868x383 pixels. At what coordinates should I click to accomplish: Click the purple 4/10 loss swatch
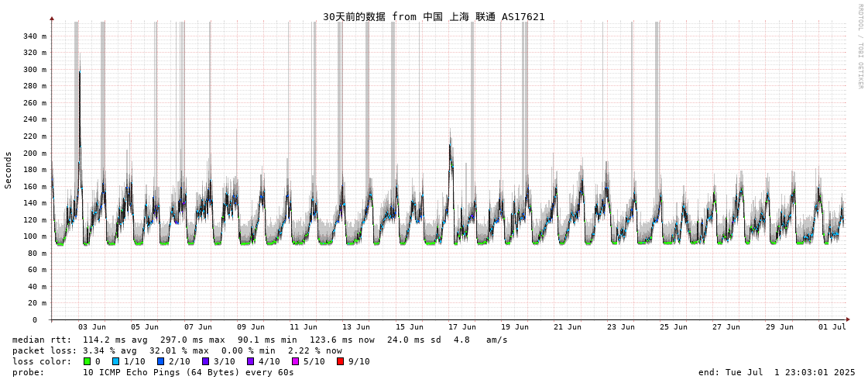click(250, 361)
